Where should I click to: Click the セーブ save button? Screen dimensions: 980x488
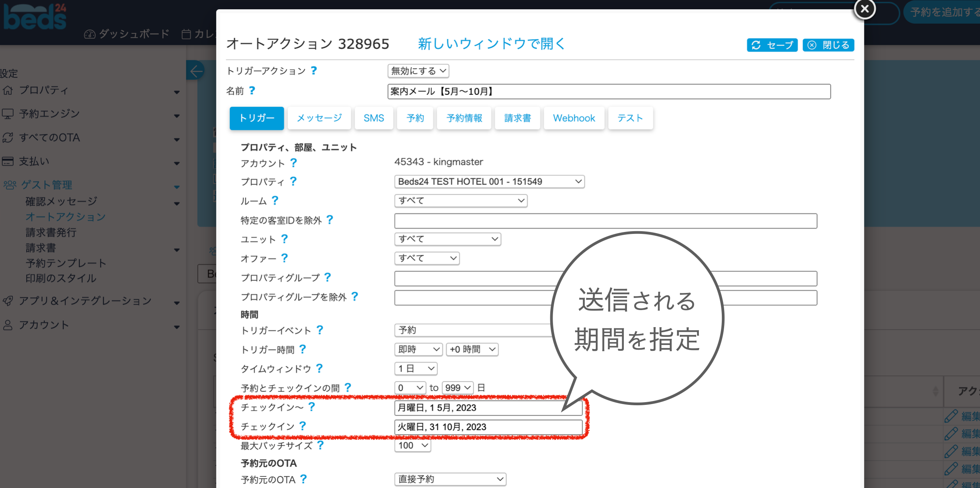[772, 45]
